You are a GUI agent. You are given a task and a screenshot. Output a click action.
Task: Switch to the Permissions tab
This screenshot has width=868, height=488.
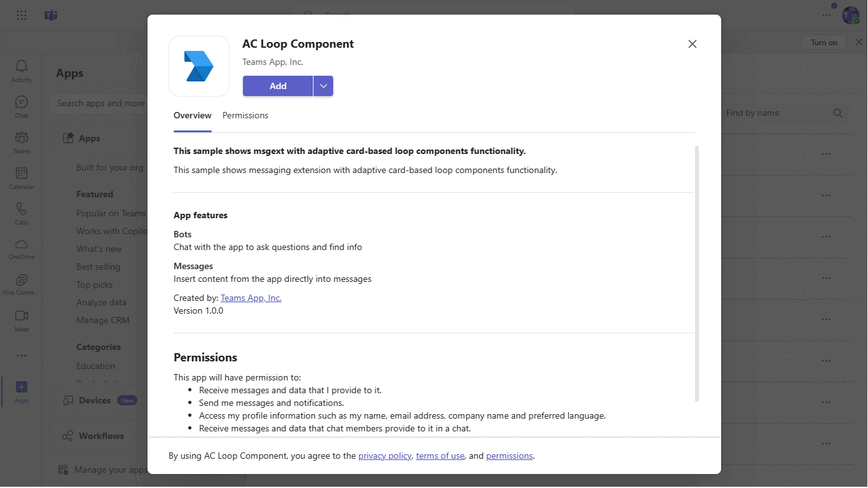(245, 116)
